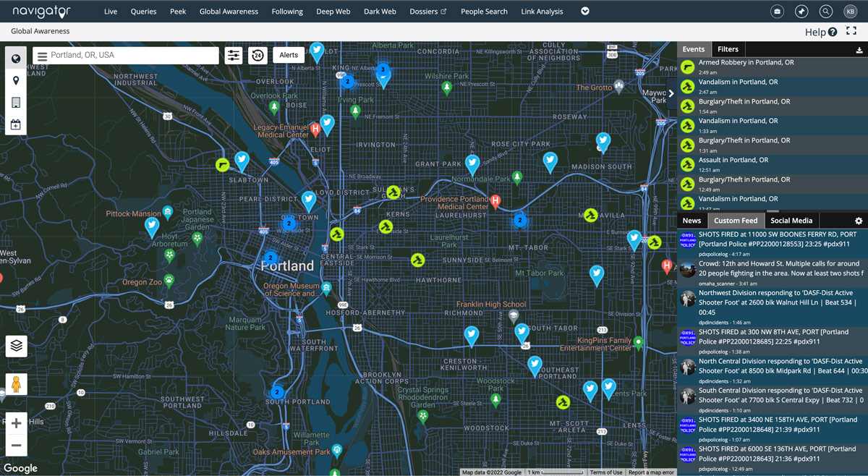868x476 pixels.
Task: Click the Oaks Amusement Park marker
Action: click(x=337, y=450)
